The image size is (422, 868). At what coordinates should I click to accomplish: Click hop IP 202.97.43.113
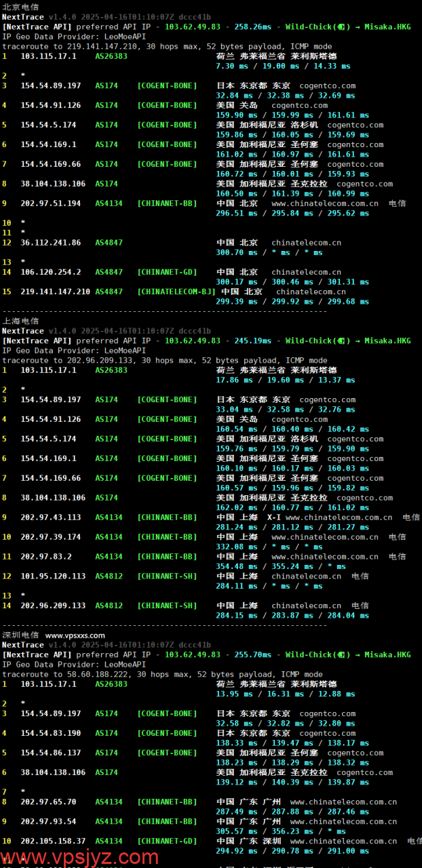(x=50, y=517)
